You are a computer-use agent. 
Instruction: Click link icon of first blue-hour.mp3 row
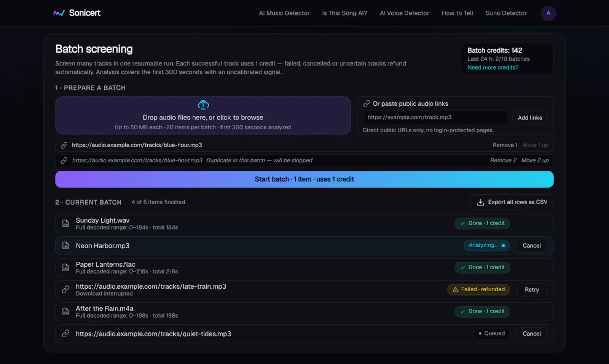64,145
